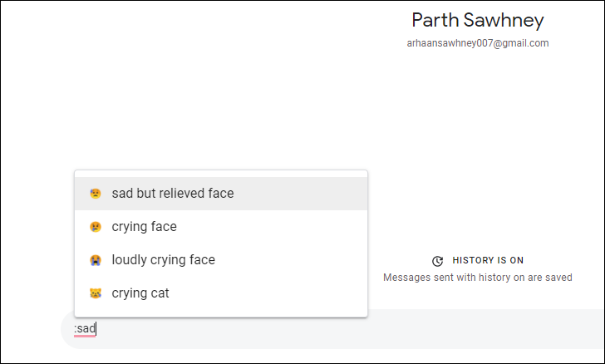Pick the 'loudly crying face' suggestion label
This screenshot has height=364, width=605.
tap(164, 260)
